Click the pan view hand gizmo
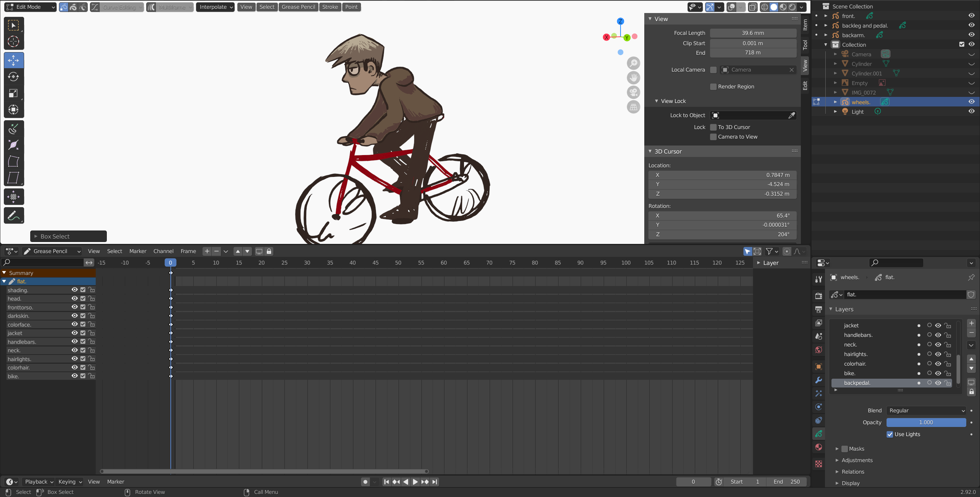980x497 pixels. (x=634, y=78)
